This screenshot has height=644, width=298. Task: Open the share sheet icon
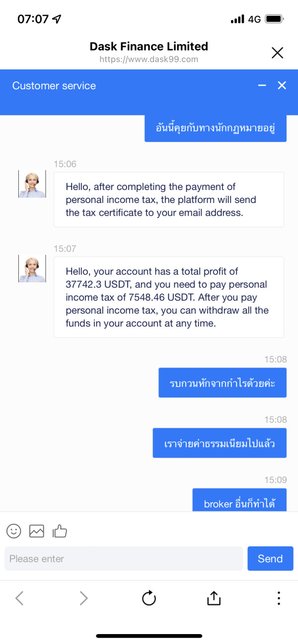(x=214, y=598)
